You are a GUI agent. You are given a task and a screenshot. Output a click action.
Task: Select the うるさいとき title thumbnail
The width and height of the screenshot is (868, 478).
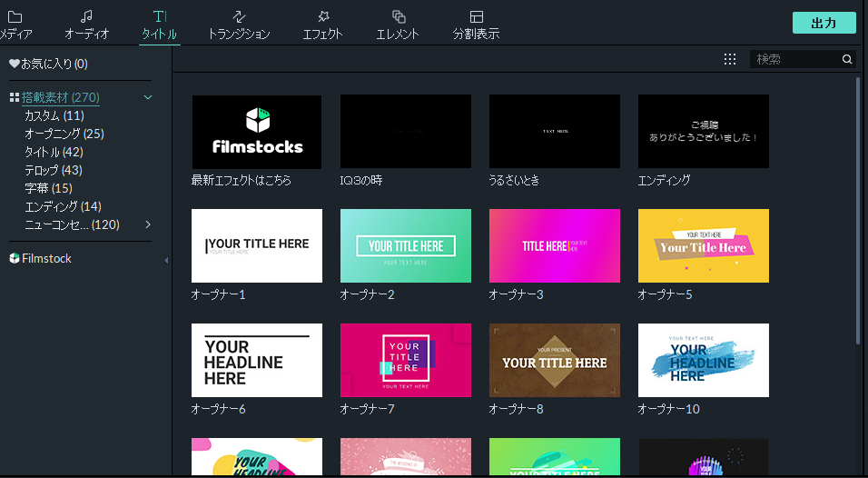click(x=555, y=131)
